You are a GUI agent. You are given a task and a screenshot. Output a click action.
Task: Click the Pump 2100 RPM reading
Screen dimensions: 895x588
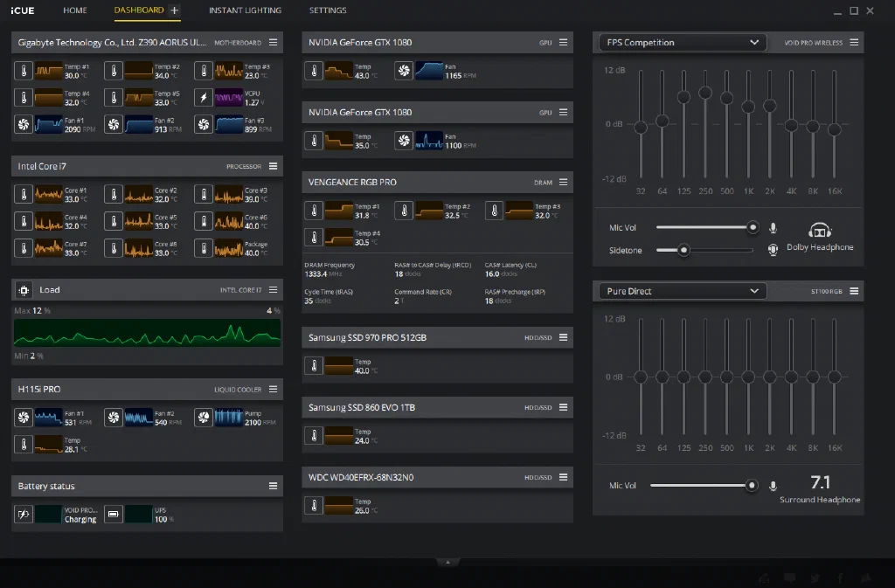[x=260, y=423]
